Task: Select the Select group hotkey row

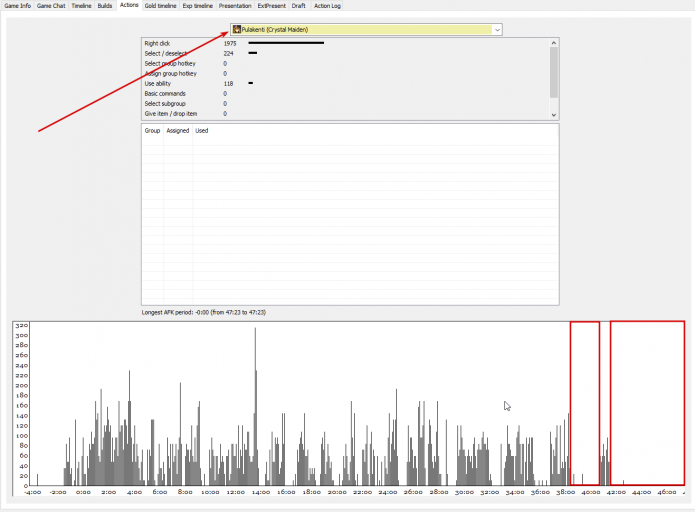Action: click(345, 63)
